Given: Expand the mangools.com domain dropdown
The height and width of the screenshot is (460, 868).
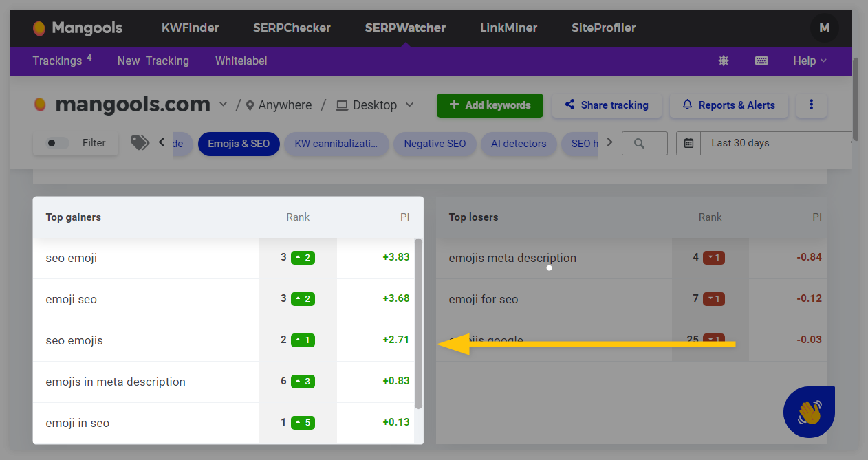Looking at the screenshot, I should tap(223, 105).
